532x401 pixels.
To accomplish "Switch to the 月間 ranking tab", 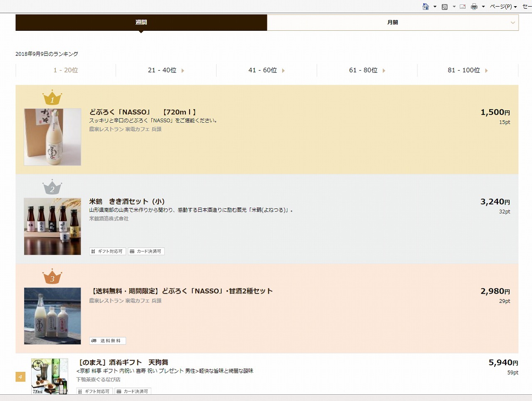I will click(x=393, y=22).
